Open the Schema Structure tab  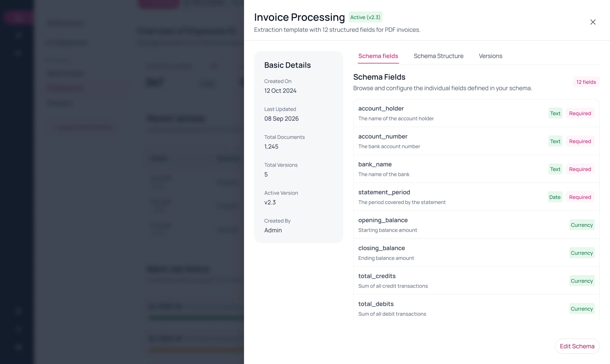coord(438,56)
